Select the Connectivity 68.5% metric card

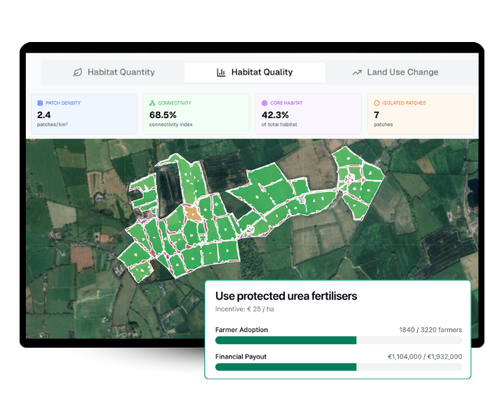click(x=196, y=114)
